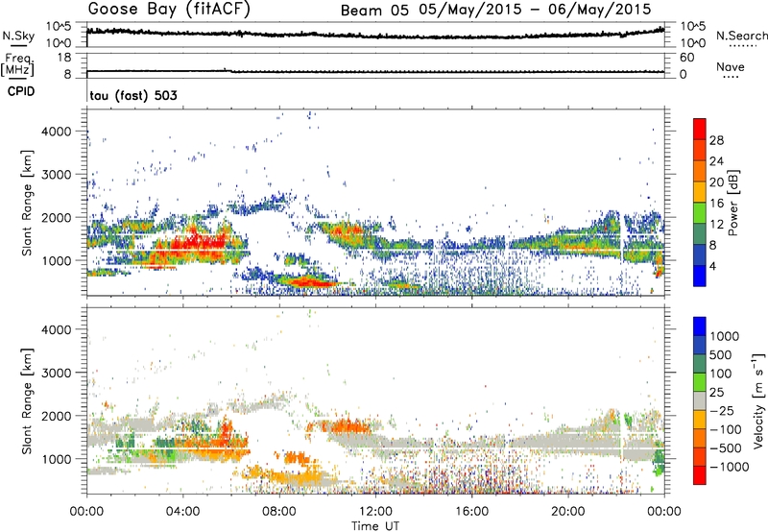Click the 'Slant Range [km]' label of the power panel
The height and width of the screenshot is (532, 768).
26,203
